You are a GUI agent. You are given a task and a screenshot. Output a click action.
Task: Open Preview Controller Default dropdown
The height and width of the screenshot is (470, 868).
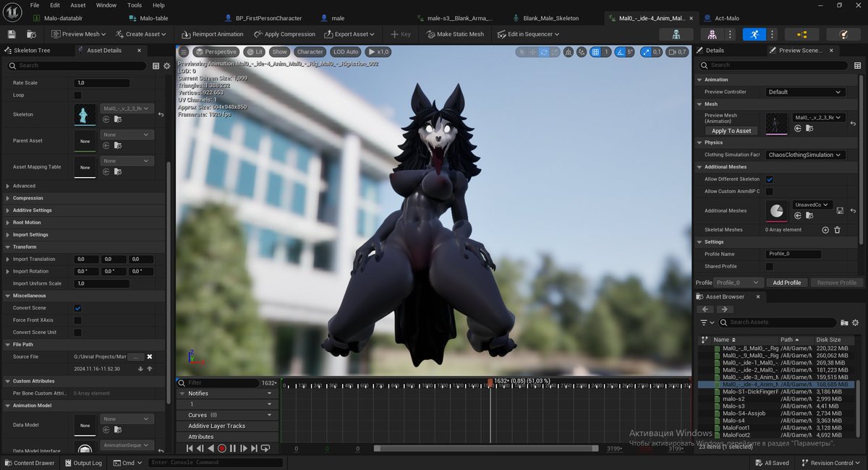[x=806, y=92]
